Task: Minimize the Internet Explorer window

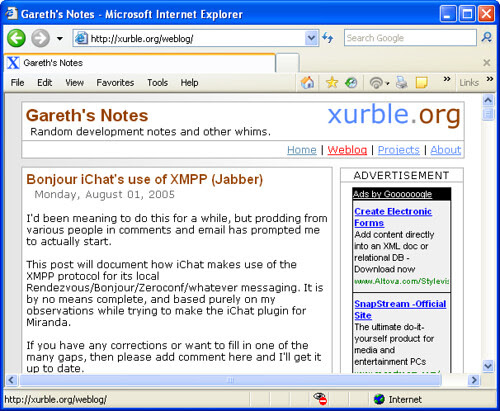Action: pyautogui.click(x=448, y=14)
